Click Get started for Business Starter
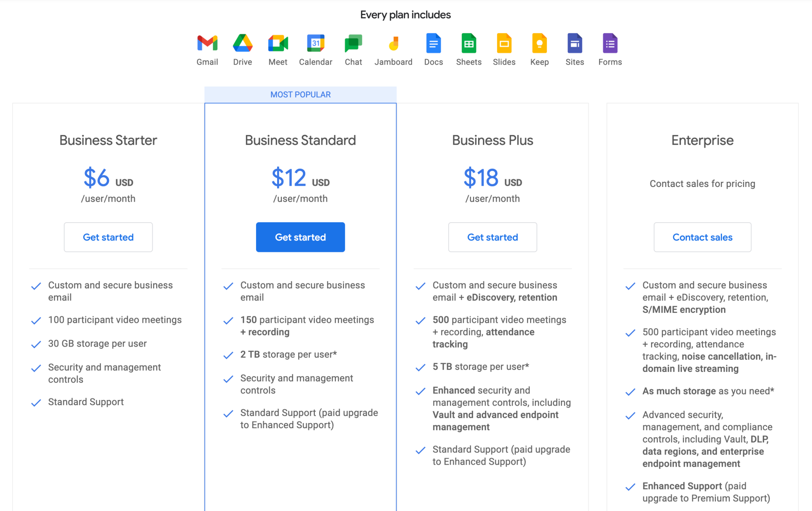812x511 pixels. click(108, 237)
